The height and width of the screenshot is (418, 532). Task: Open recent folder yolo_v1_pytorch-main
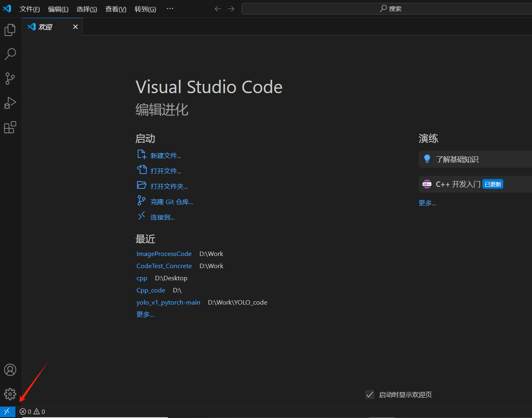coord(168,303)
